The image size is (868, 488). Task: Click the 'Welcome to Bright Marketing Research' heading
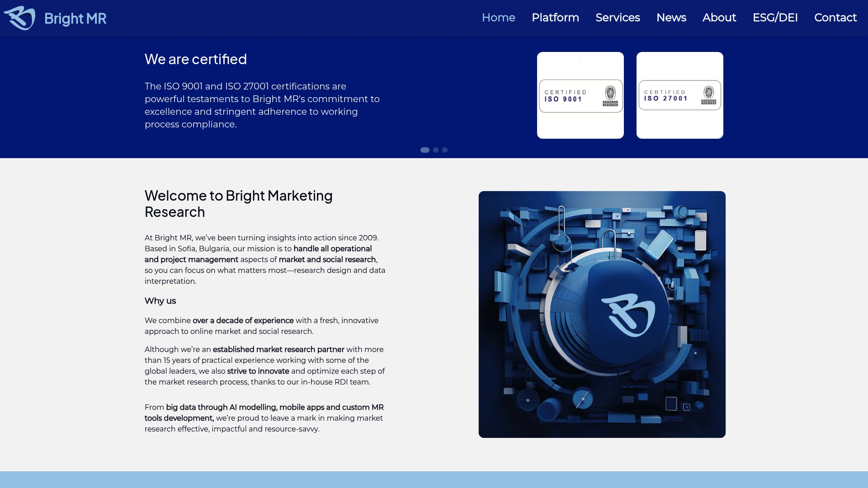pyautogui.click(x=239, y=204)
